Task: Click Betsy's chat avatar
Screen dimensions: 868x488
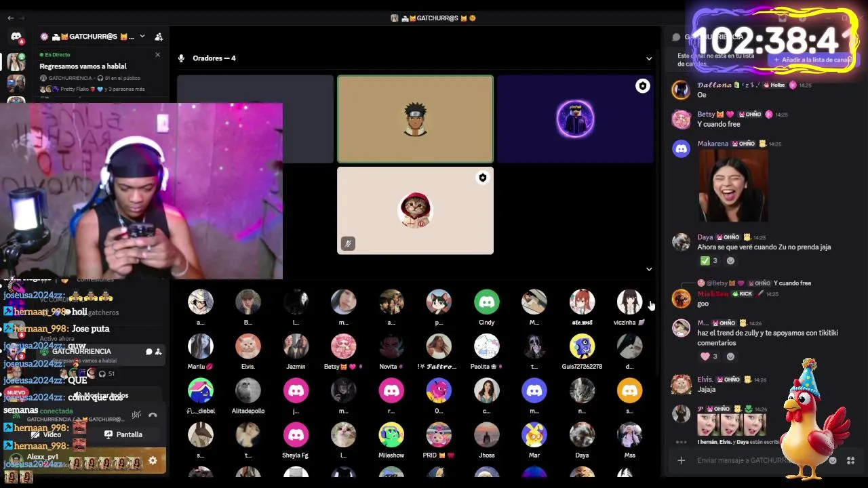Action: 681,119
